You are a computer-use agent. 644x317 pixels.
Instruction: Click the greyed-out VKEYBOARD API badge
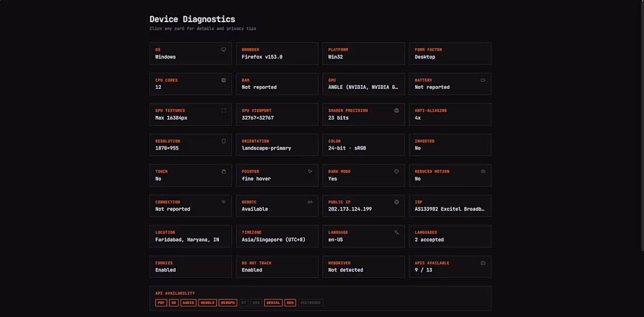[x=310, y=302]
